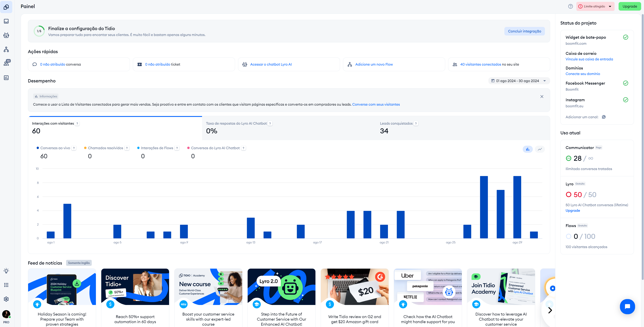This screenshot has height=327, width=644.
Task: Show next news feed items arrow
Action: (550, 310)
